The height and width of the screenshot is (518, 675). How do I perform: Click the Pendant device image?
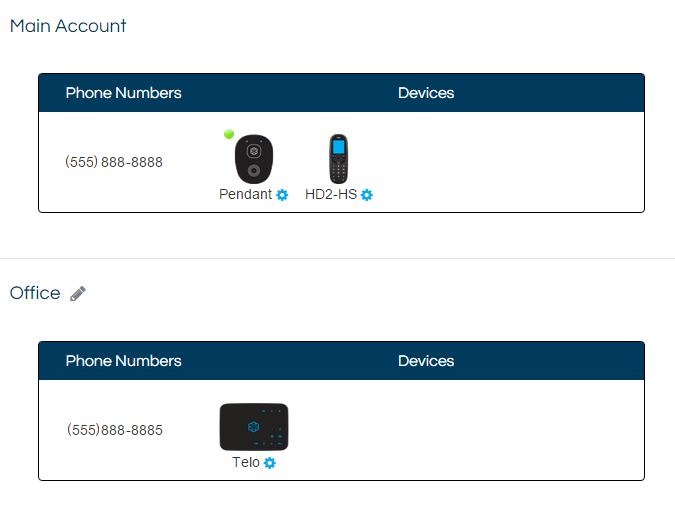tap(254, 159)
